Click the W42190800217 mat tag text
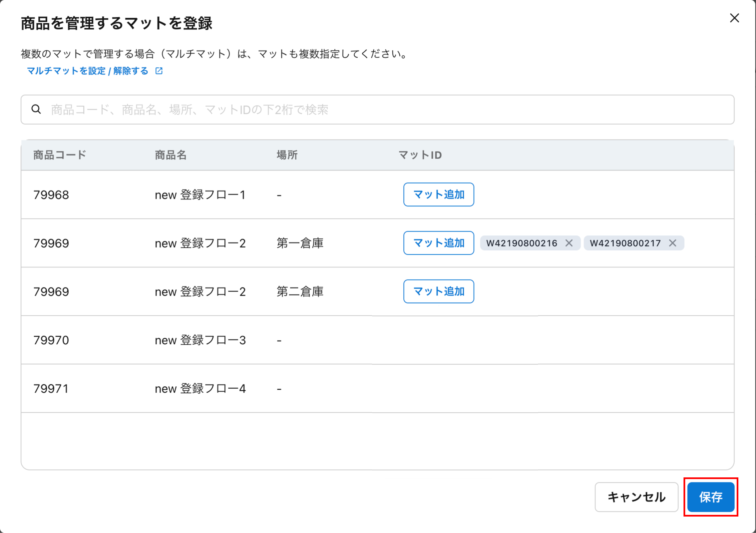This screenshot has width=756, height=533. (x=625, y=243)
